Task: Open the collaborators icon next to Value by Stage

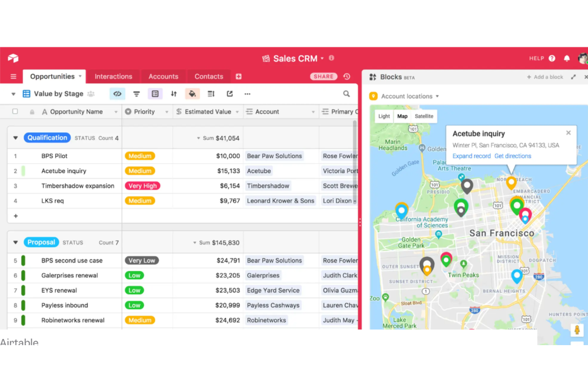Action: click(91, 94)
